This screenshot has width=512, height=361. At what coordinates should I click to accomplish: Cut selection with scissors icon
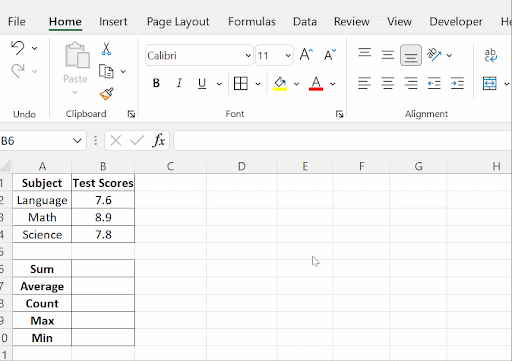(106, 49)
